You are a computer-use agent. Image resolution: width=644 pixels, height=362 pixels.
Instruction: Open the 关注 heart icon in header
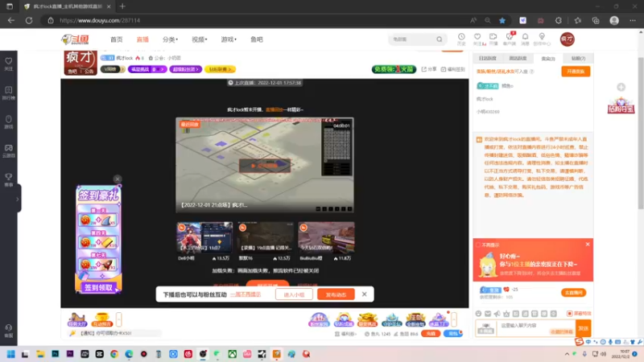click(477, 39)
